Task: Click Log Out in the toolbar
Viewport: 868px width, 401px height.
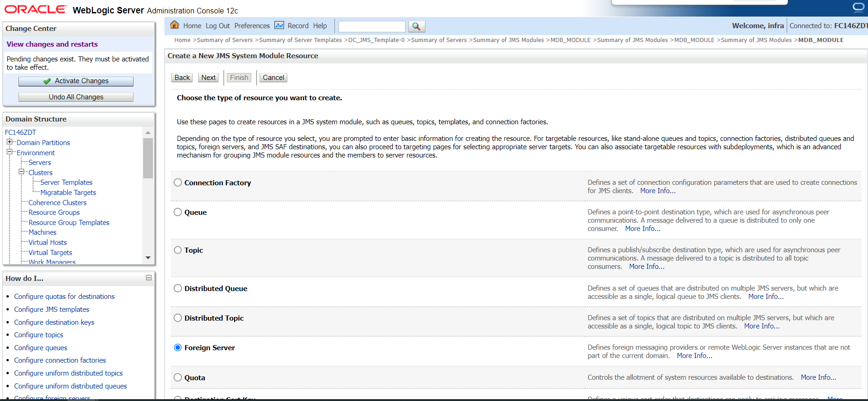Action: 218,26
